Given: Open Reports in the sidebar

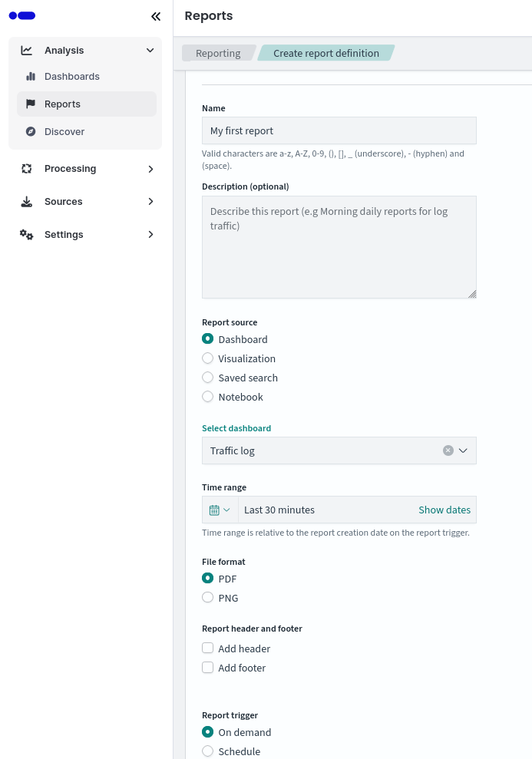Looking at the screenshot, I should coord(62,104).
